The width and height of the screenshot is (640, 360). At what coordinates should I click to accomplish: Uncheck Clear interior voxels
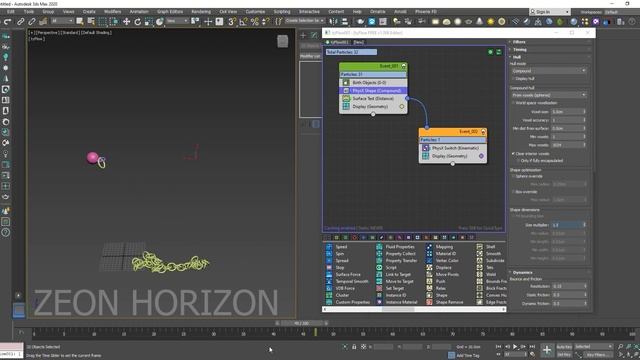[514, 154]
